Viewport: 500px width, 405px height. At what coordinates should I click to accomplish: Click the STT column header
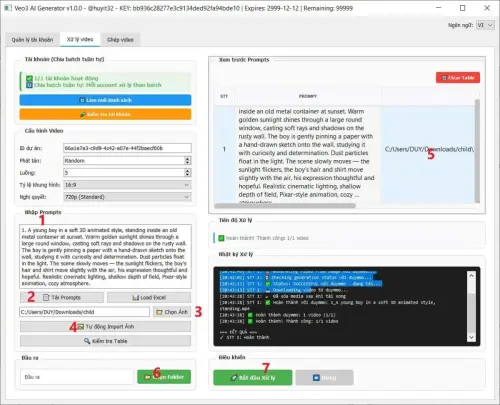(x=224, y=96)
